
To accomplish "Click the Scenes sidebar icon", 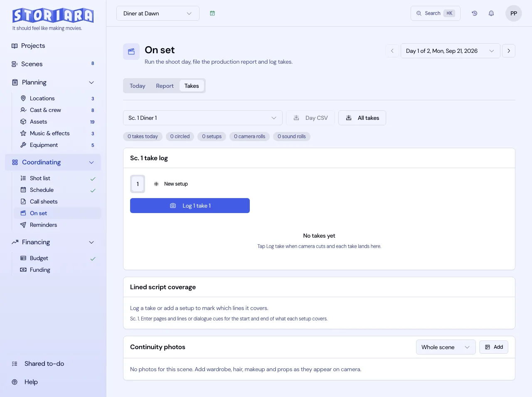I will pyautogui.click(x=15, y=64).
